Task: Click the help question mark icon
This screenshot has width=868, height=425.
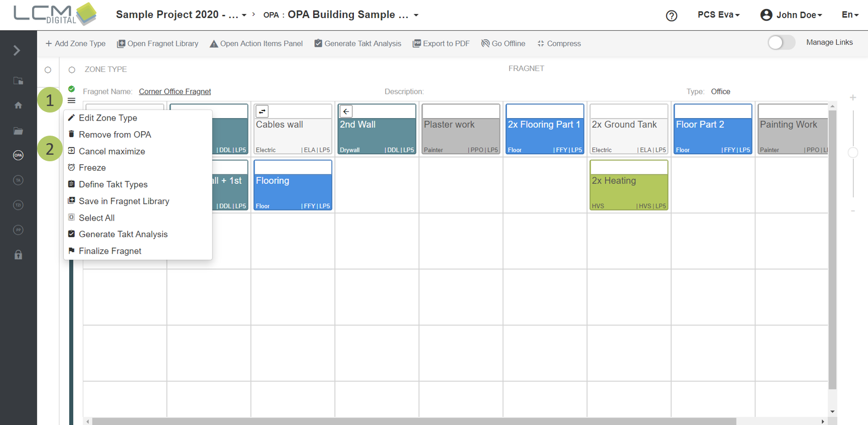Action: pos(671,16)
